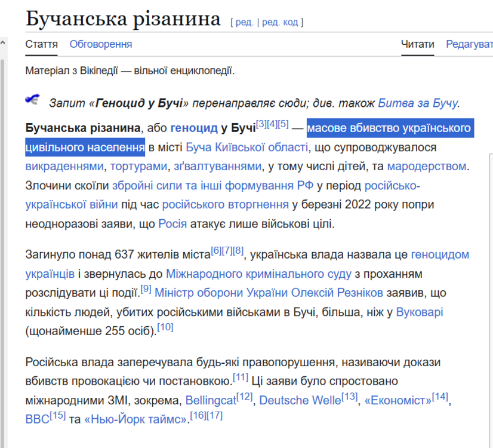Open збройні сили та інші формування РФ link

(213, 186)
